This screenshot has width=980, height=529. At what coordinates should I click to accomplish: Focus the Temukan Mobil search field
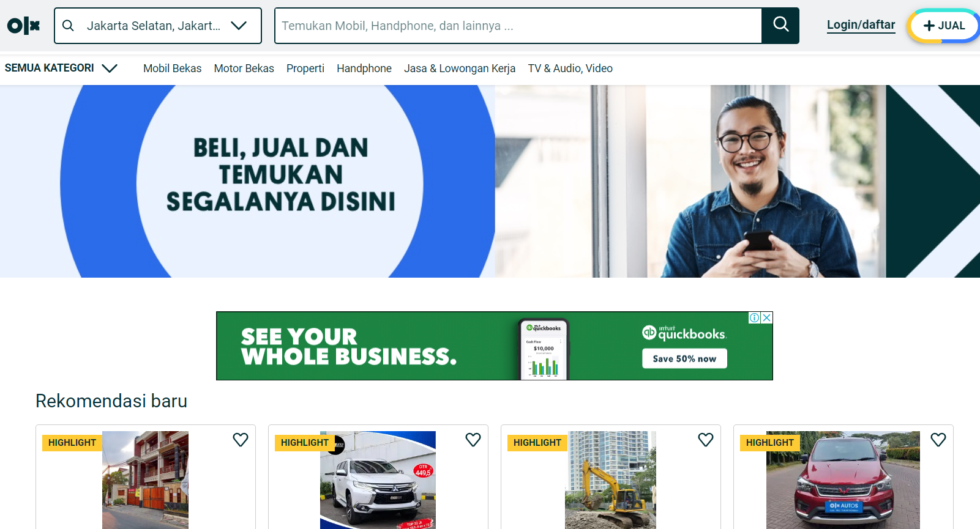(x=518, y=26)
